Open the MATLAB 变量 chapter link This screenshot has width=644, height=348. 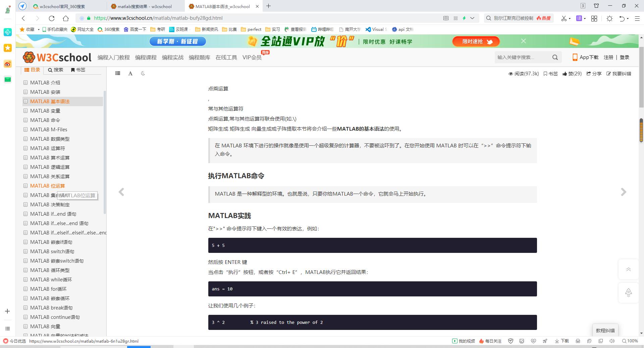click(45, 111)
